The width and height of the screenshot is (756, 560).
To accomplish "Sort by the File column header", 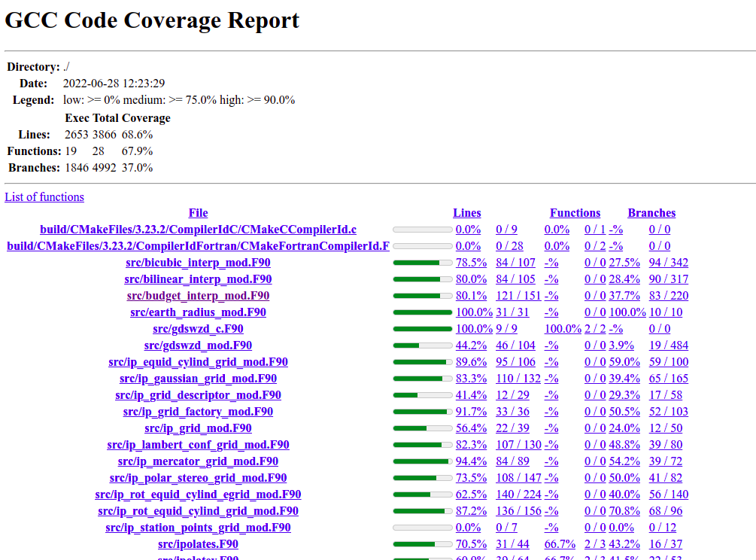I will click(198, 213).
